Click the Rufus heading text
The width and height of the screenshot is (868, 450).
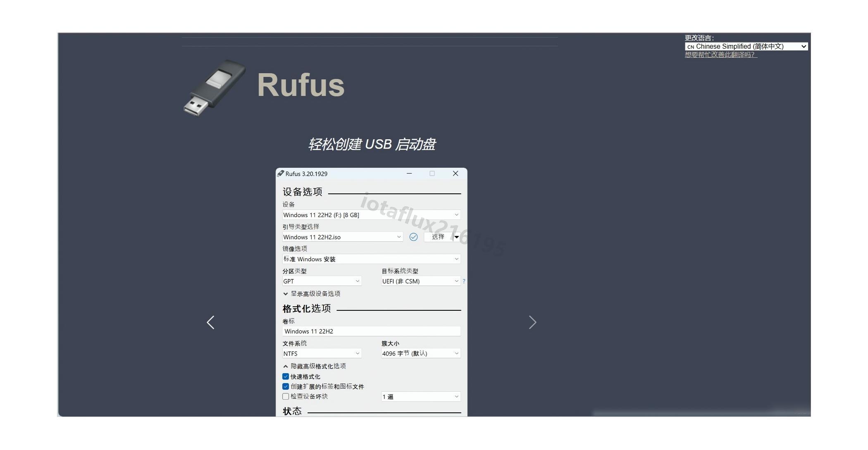(300, 85)
